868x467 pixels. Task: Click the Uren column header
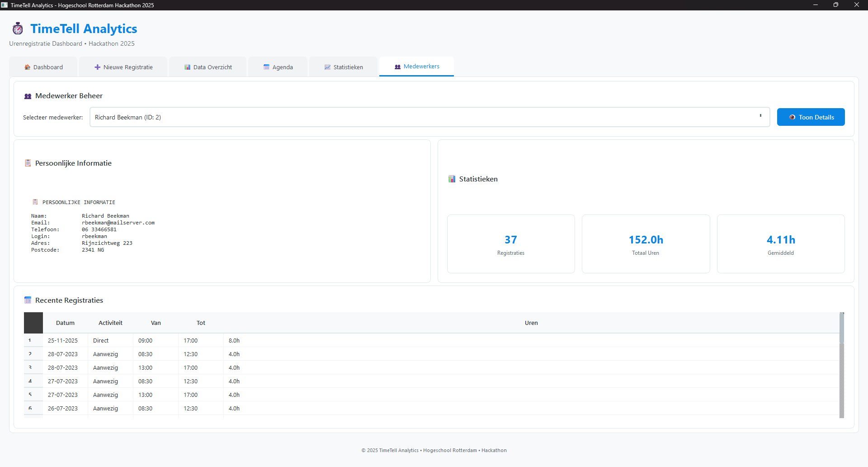[x=531, y=323]
